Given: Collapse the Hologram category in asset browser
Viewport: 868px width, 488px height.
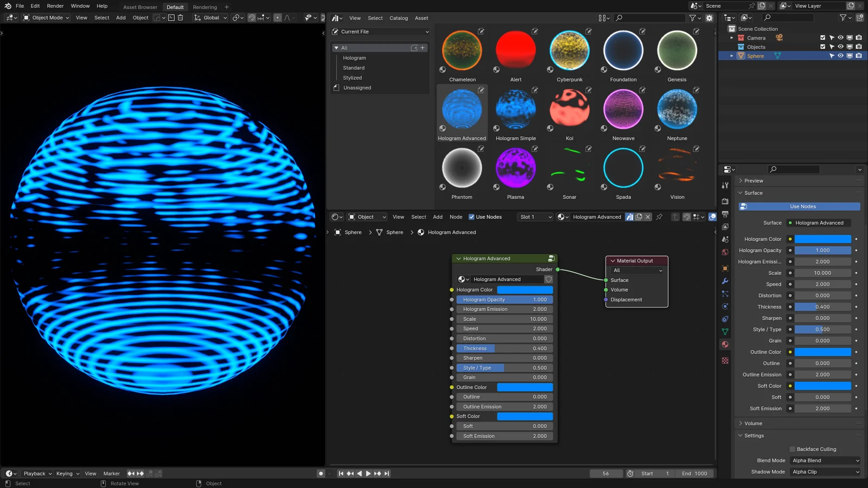Looking at the screenshot, I should pyautogui.click(x=354, y=57).
